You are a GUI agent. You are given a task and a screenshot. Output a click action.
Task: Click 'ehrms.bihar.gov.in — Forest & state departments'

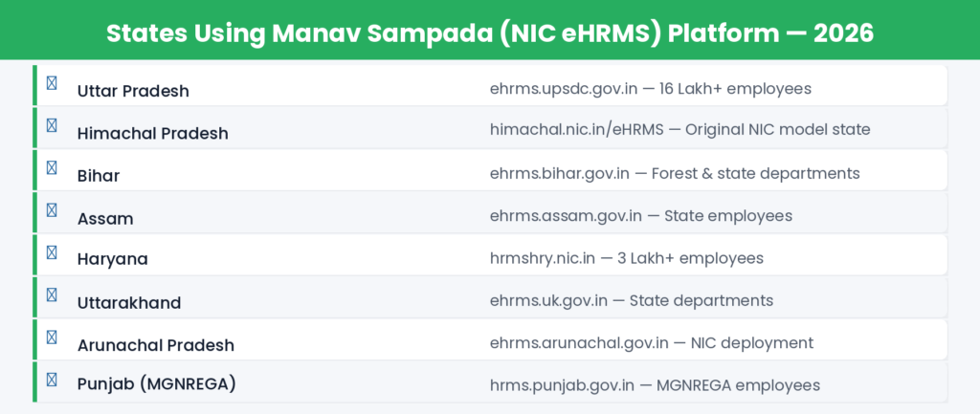[675, 173]
